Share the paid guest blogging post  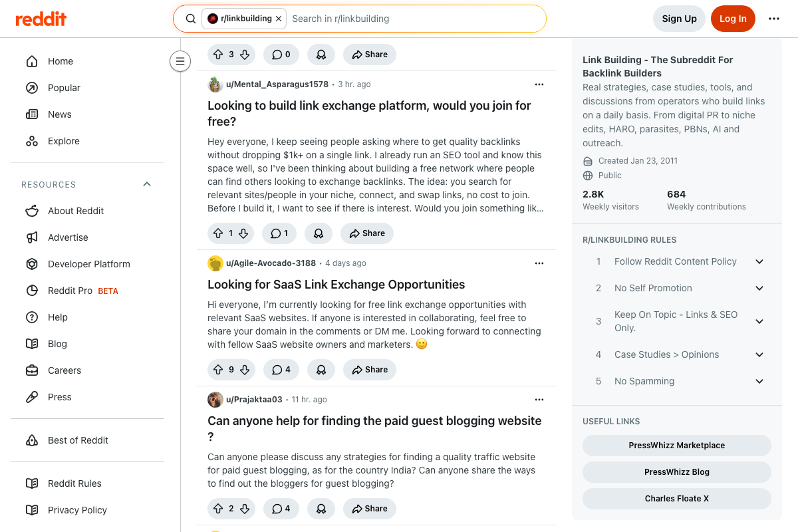(x=370, y=509)
